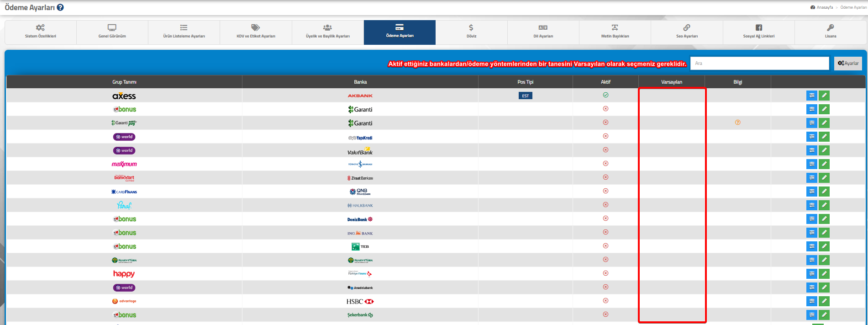Viewport: 868px width, 325px height.
Task: Open the Sistem Özellikleri tab
Action: pyautogui.click(x=41, y=32)
